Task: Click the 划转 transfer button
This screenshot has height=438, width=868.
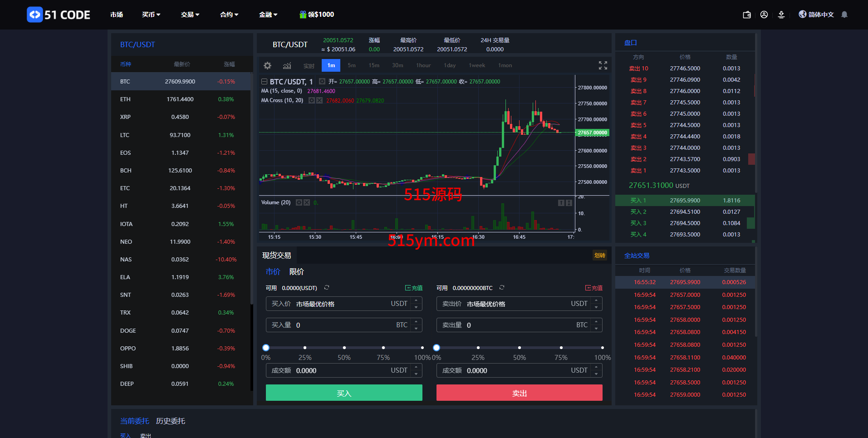Action: pyautogui.click(x=599, y=256)
